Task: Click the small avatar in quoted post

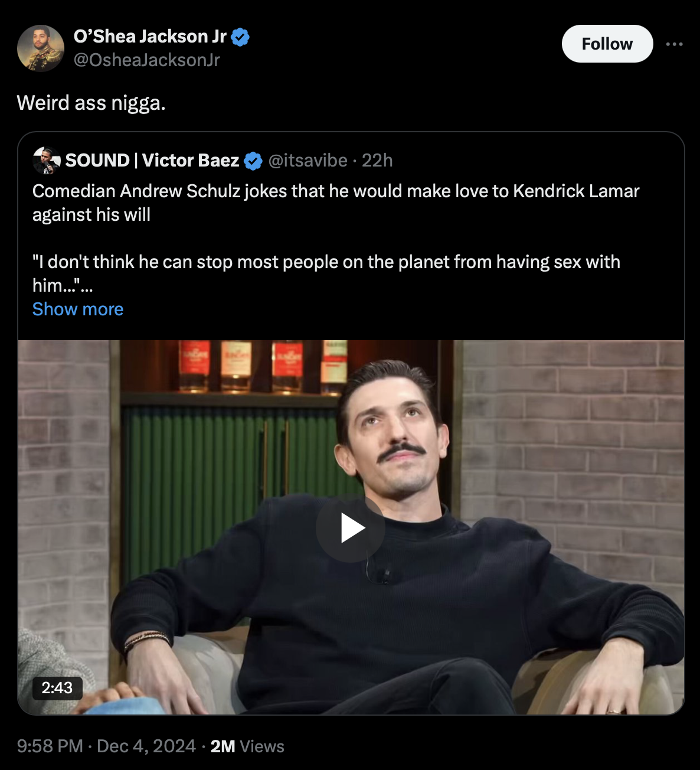Action: pyautogui.click(x=46, y=160)
